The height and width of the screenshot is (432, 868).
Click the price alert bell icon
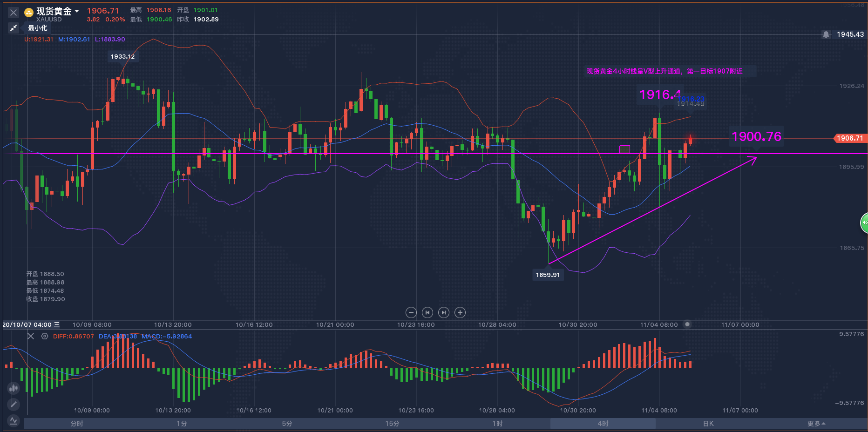(826, 34)
